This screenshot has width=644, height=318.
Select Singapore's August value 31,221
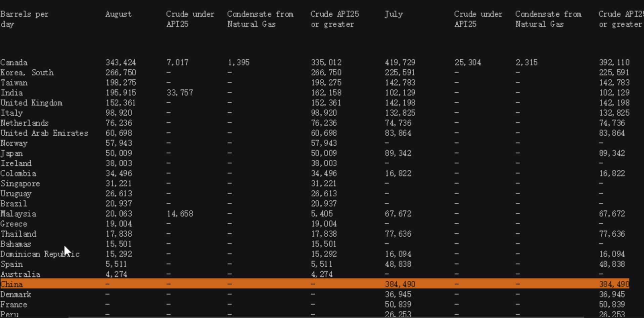[x=119, y=184]
